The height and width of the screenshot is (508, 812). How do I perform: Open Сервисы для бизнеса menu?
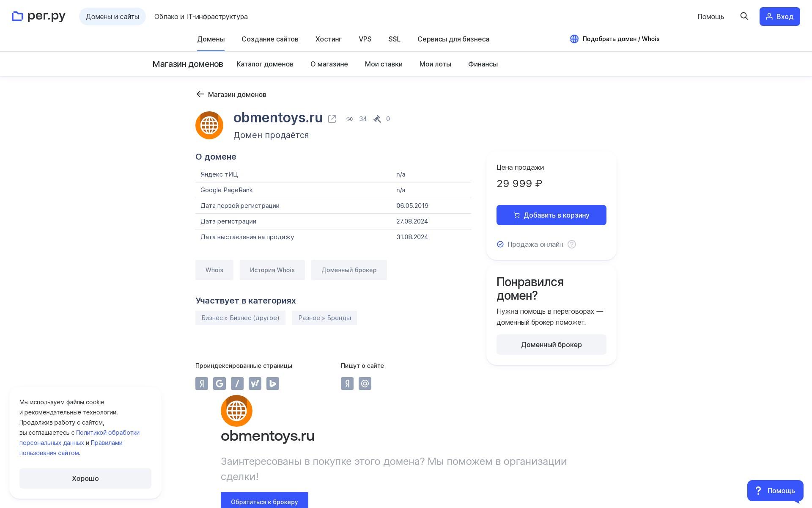[453, 39]
